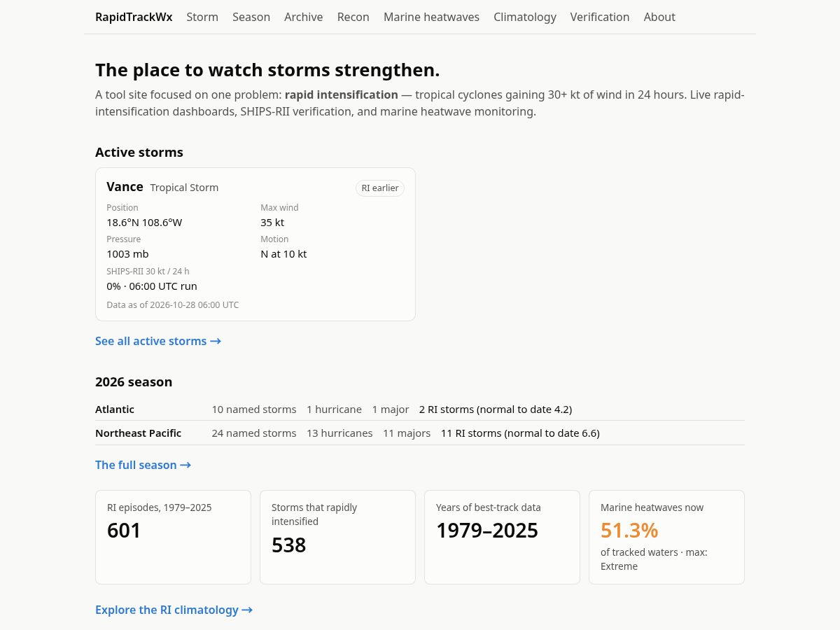Go to Climatology in the navigation
840x630 pixels.
pos(525,17)
